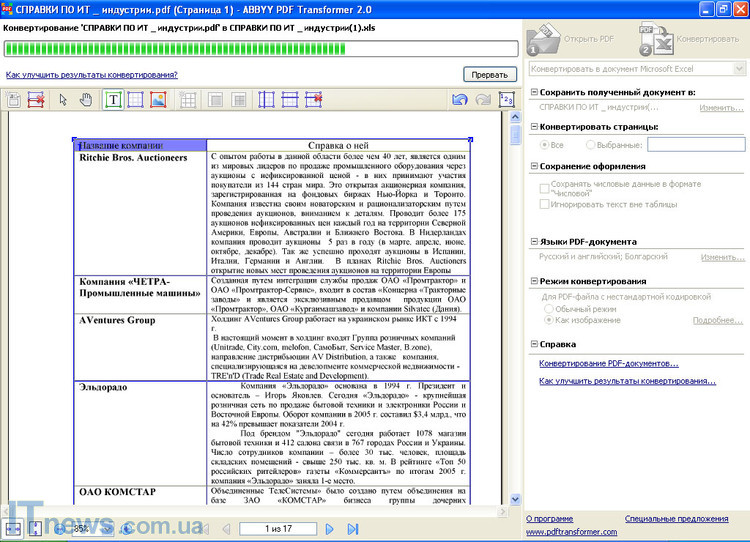Visit the www.pdftransformer.com link

click(572, 532)
